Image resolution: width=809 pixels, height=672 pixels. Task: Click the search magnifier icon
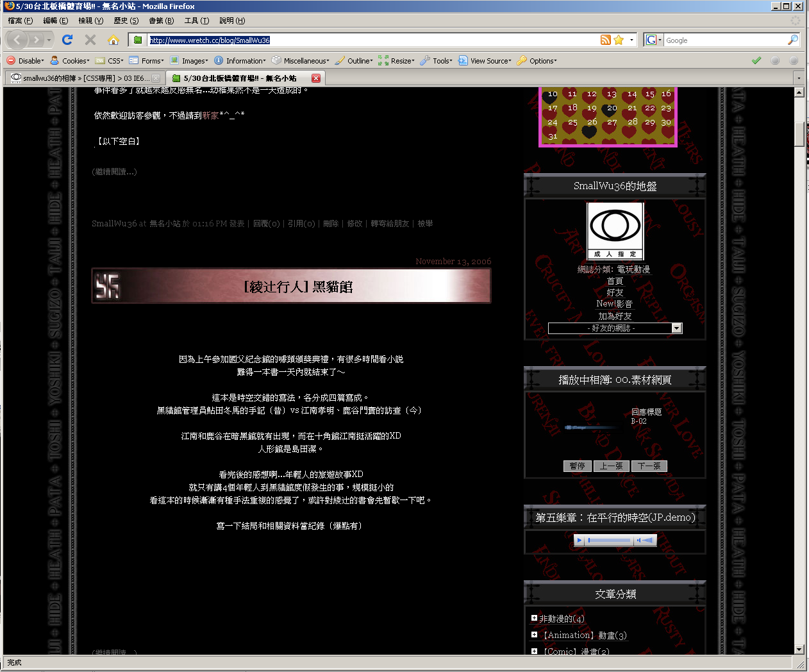coord(793,40)
